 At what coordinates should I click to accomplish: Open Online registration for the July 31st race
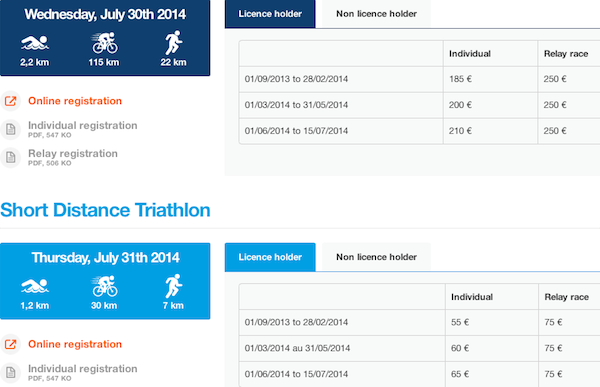pos(75,344)
